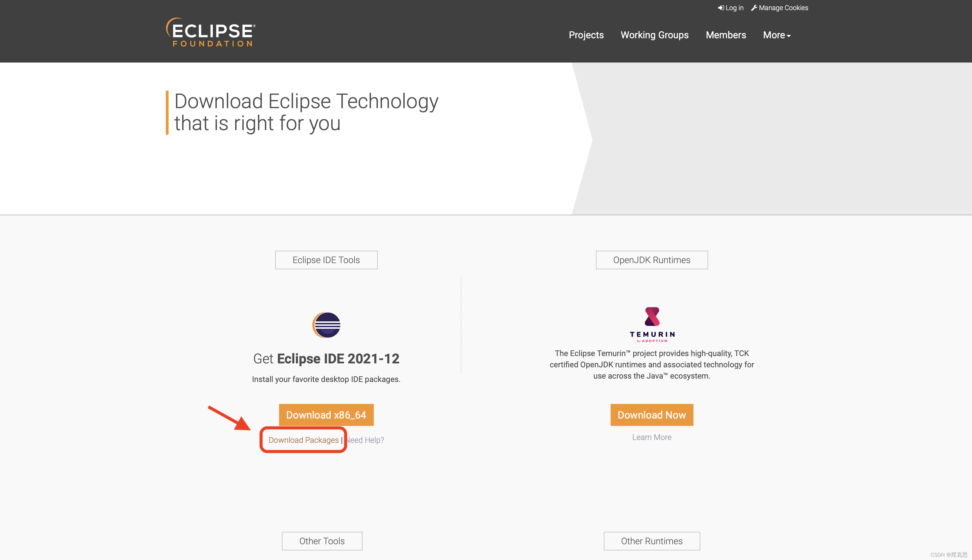Viewport: 972px width, 560px height.
Task: Open the Projects menu item
Action: click(586, 35)
